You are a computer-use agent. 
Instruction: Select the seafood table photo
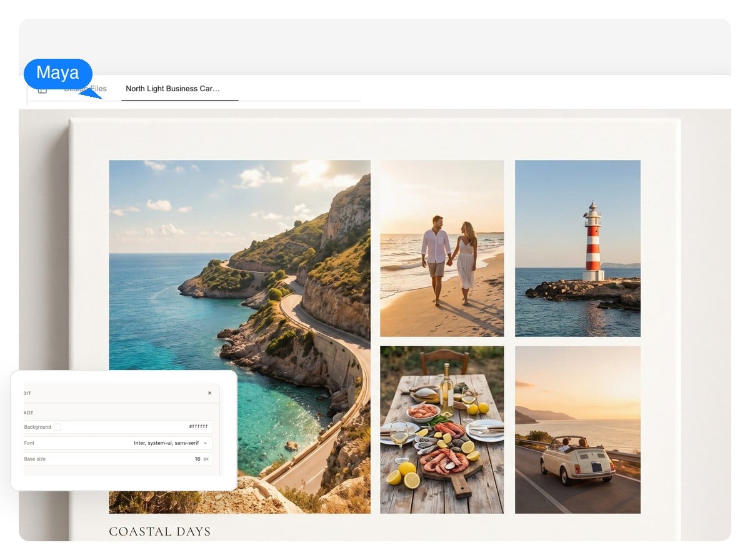[x=442, y=430]
